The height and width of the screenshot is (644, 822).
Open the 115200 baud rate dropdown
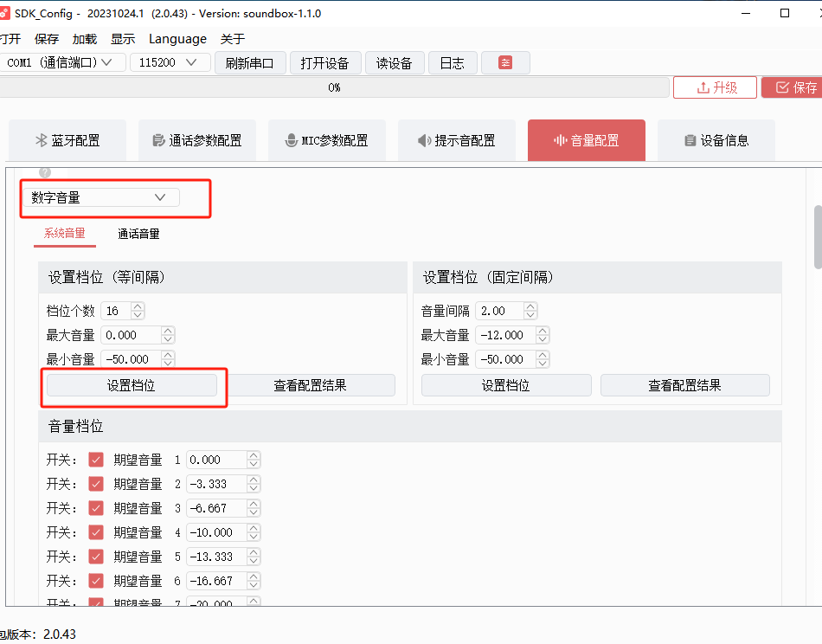170,63
